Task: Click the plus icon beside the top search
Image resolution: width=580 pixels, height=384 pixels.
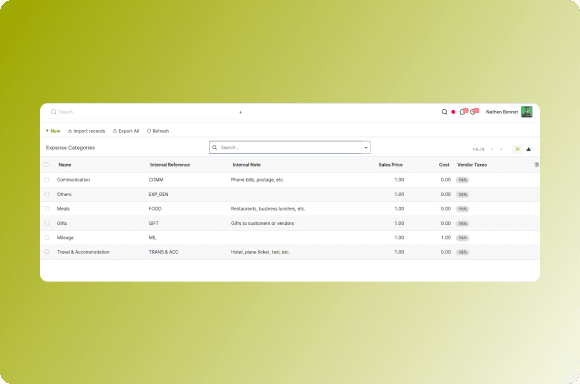Action: 240,112
